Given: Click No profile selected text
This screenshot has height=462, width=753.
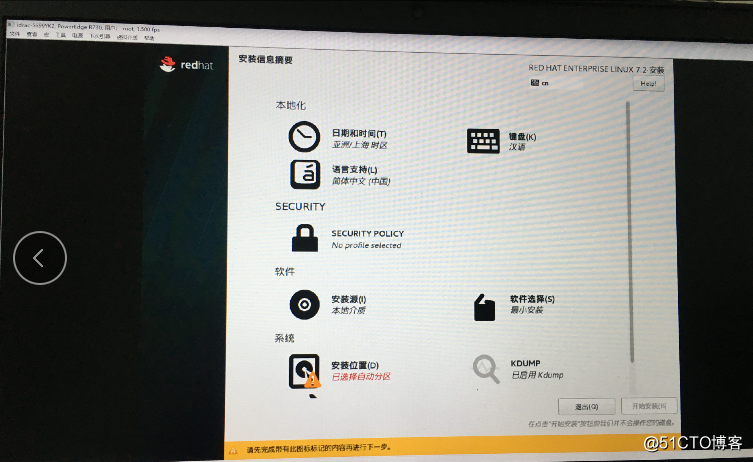Looking at the screenshot, I should point(366,245).
